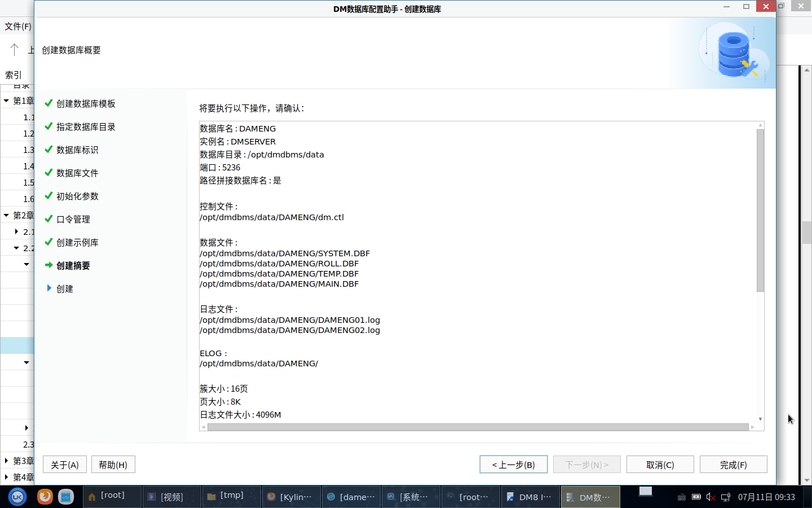Viewport: 812px width, 508px height.
Task: Go back with the 上一步(B) button
Action: (513, 465)
